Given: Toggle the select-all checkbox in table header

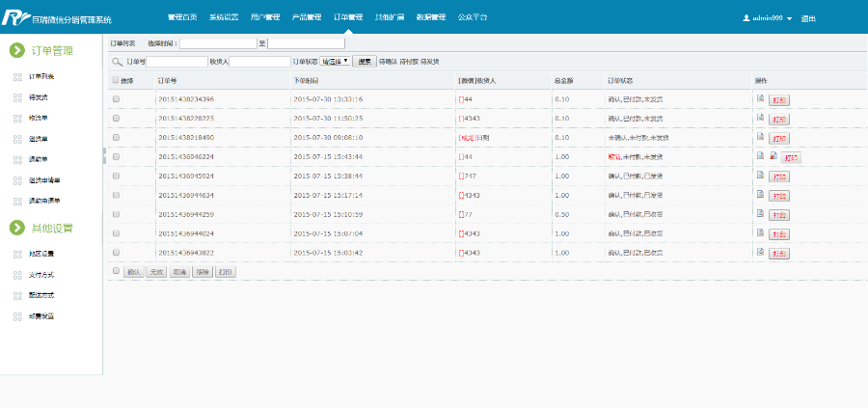Looking at the screenshot, I should (116, 80).
